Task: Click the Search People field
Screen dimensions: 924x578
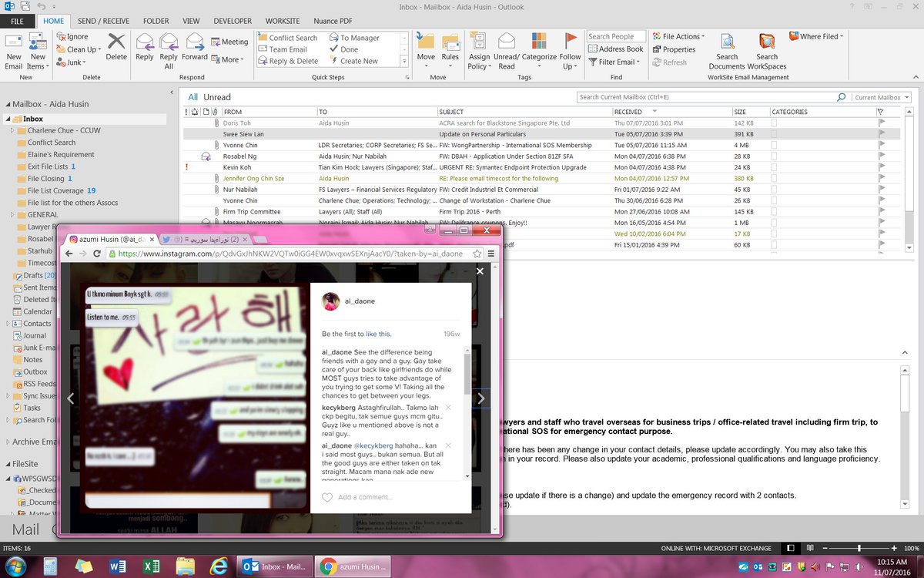Action: [614, 36]
